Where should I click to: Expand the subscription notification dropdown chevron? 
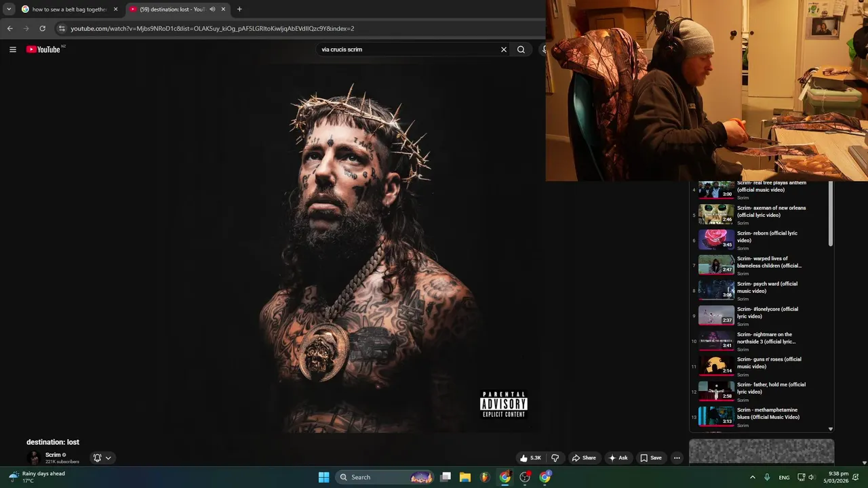tap(108, 458)
